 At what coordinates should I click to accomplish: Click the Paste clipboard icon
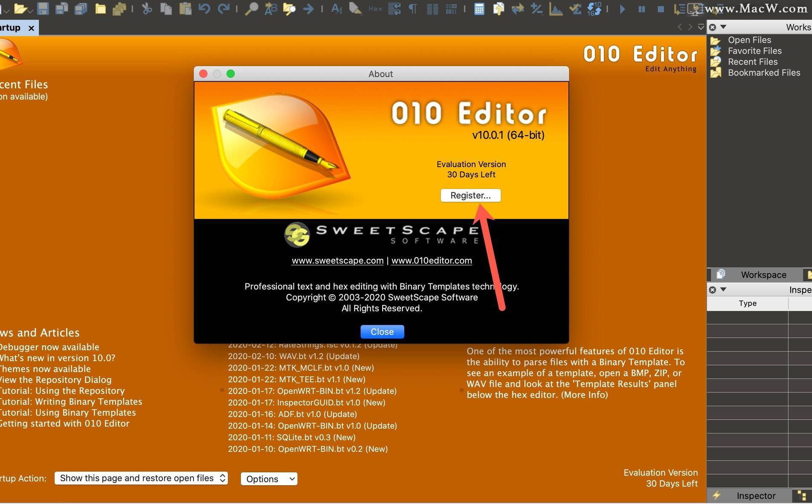185,9
